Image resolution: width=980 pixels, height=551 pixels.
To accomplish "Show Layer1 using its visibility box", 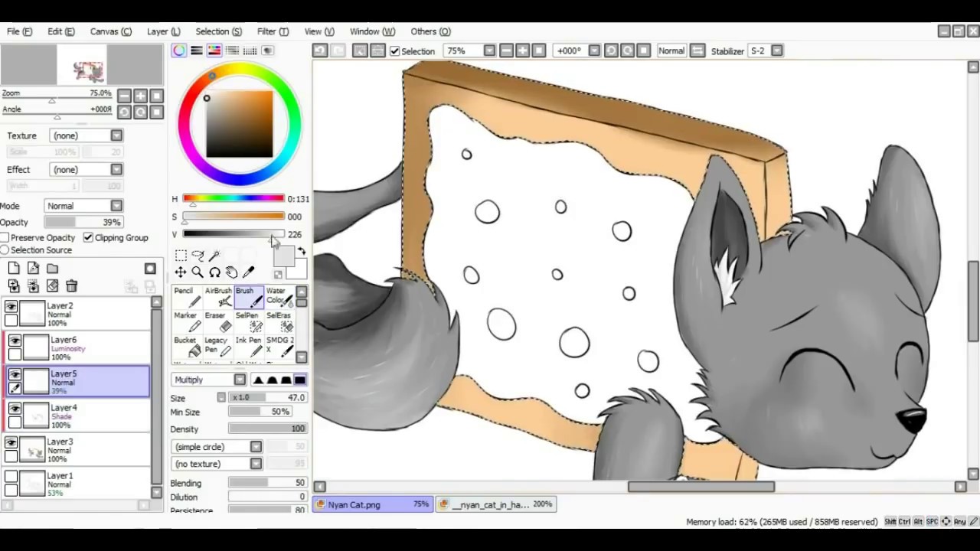I will 11,477.
